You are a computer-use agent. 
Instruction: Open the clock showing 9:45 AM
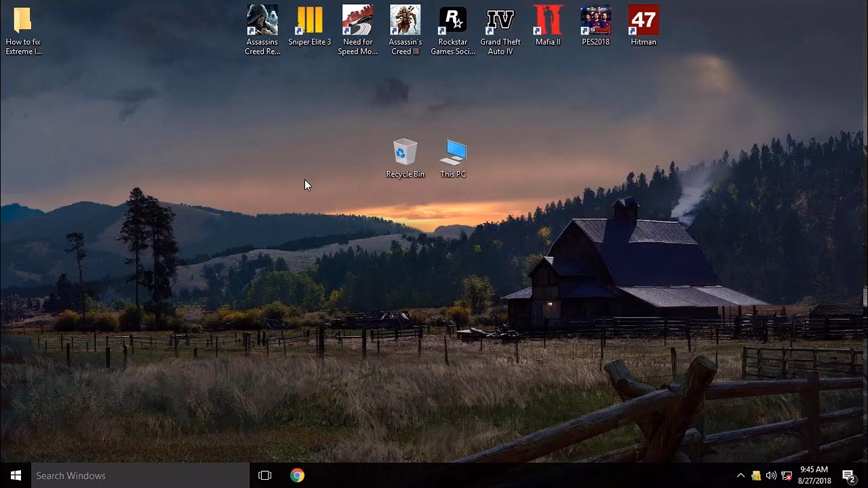click(814, 475)
